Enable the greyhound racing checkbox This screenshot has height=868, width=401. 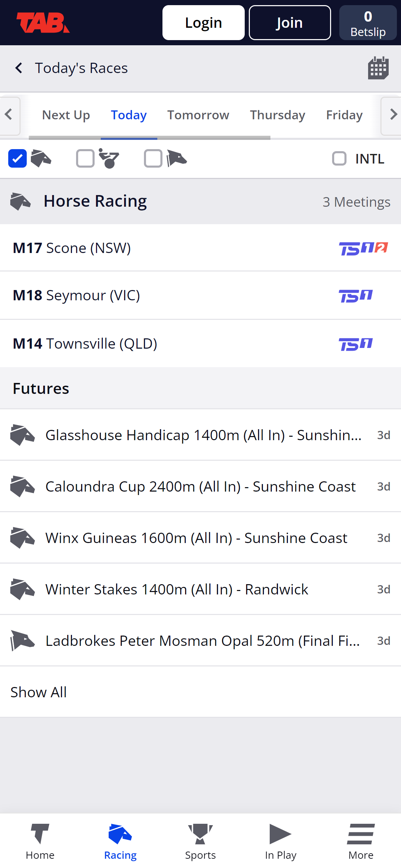[x=153, y=159]
